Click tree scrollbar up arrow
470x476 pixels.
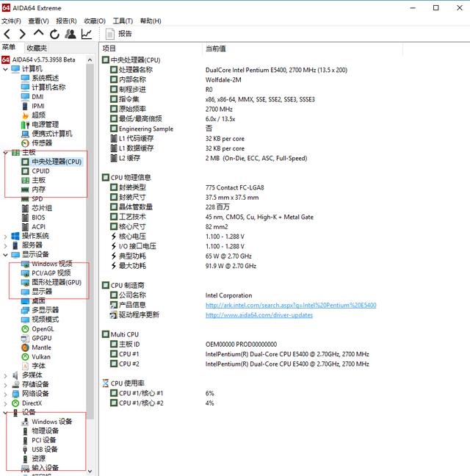[90, 59]
